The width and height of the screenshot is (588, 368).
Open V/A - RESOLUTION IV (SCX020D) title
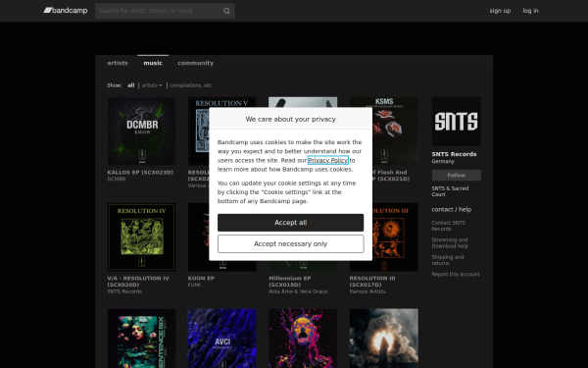138,282
